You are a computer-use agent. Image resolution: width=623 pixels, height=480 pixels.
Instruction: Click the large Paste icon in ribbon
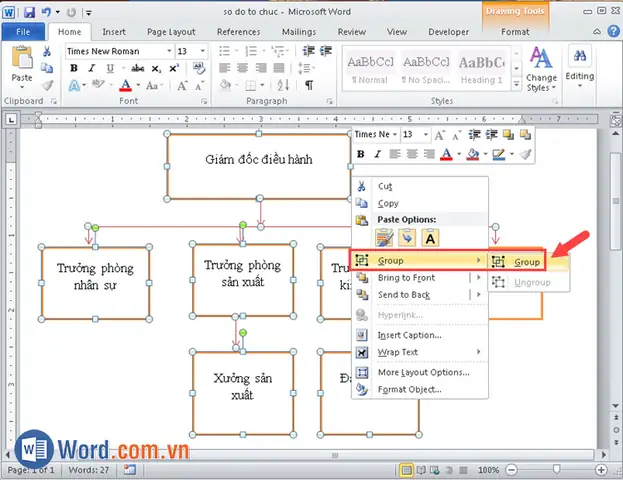point(22,58)
